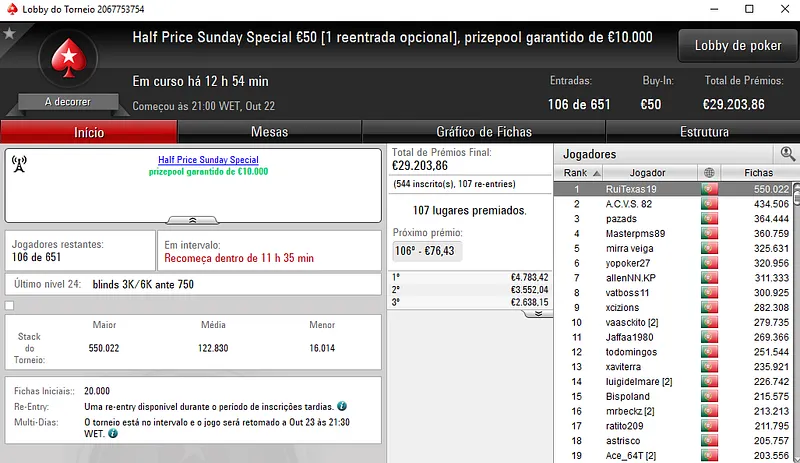Open the Gráfico de Fichas tab
The height and width of the screenshot is (463, 800).
[x=484, y=131]
